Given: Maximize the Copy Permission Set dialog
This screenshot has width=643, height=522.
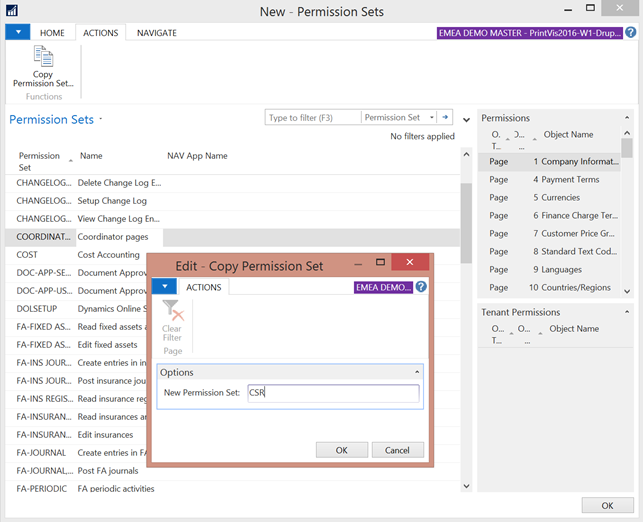Looking at the screenshot, I should (380, 262).
